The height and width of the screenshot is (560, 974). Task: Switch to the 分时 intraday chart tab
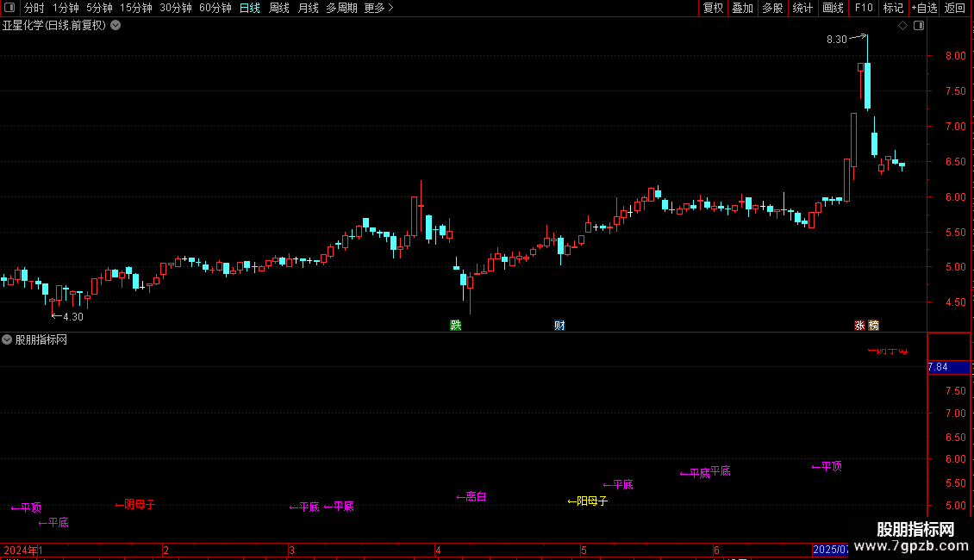(x=34, y=8)
